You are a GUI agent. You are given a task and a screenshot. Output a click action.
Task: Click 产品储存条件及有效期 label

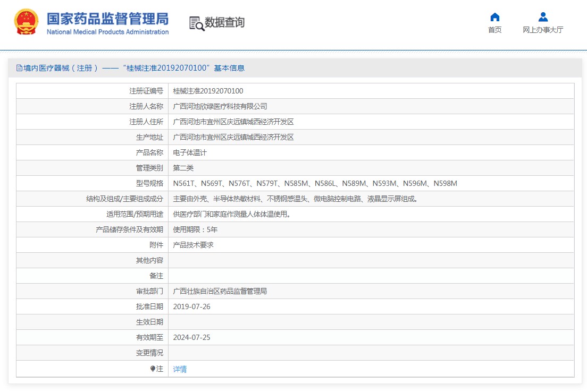click(129, 229)
